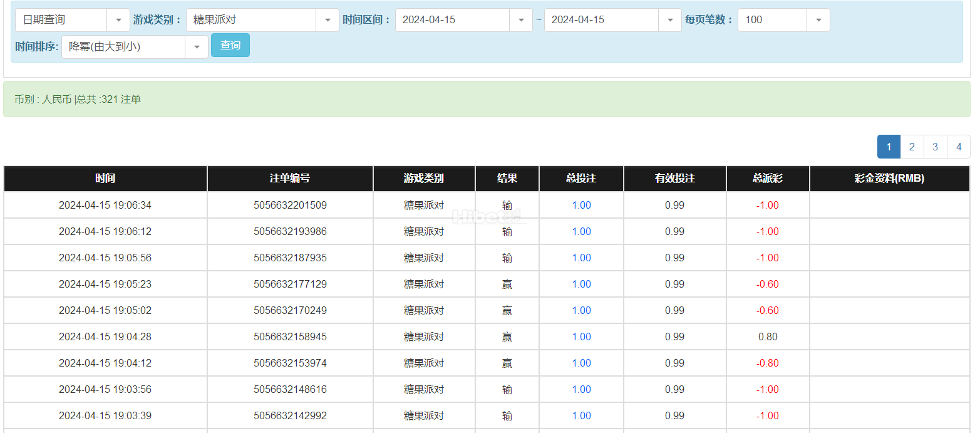Click order number 5056632201509
Viewport: 980px width, 433px height.
tap(290, 206)
